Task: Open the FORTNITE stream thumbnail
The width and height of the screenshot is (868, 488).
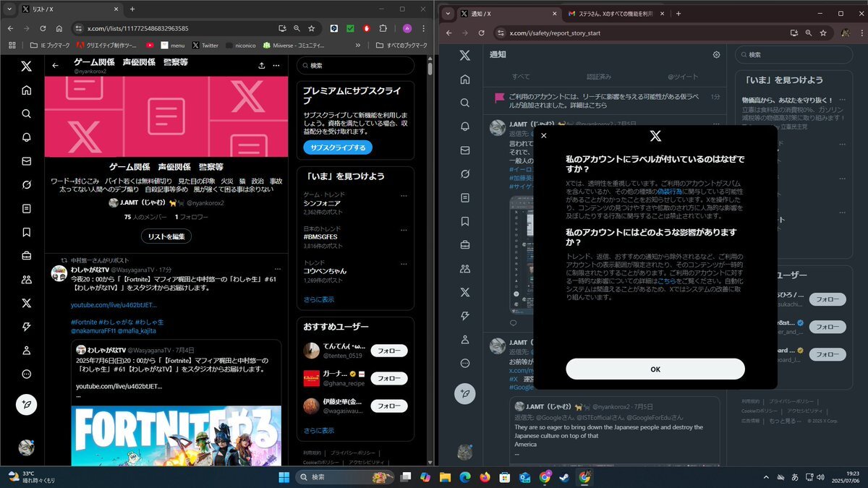Action: tap(176, 435)
